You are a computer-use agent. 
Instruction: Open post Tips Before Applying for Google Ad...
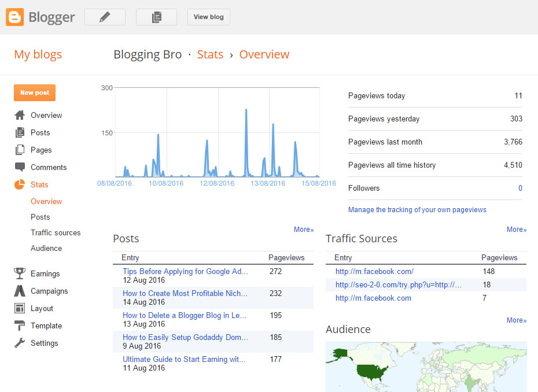pyautogui.click(x=185, y=271)
